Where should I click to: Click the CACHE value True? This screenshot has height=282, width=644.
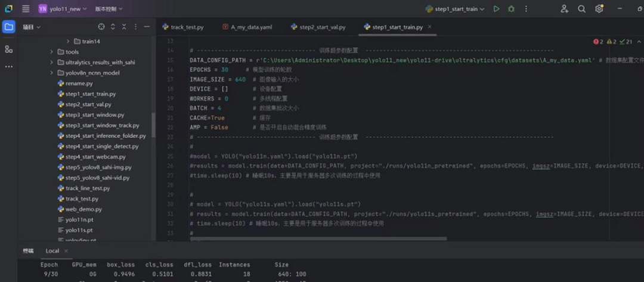click(x=218, y=118)
